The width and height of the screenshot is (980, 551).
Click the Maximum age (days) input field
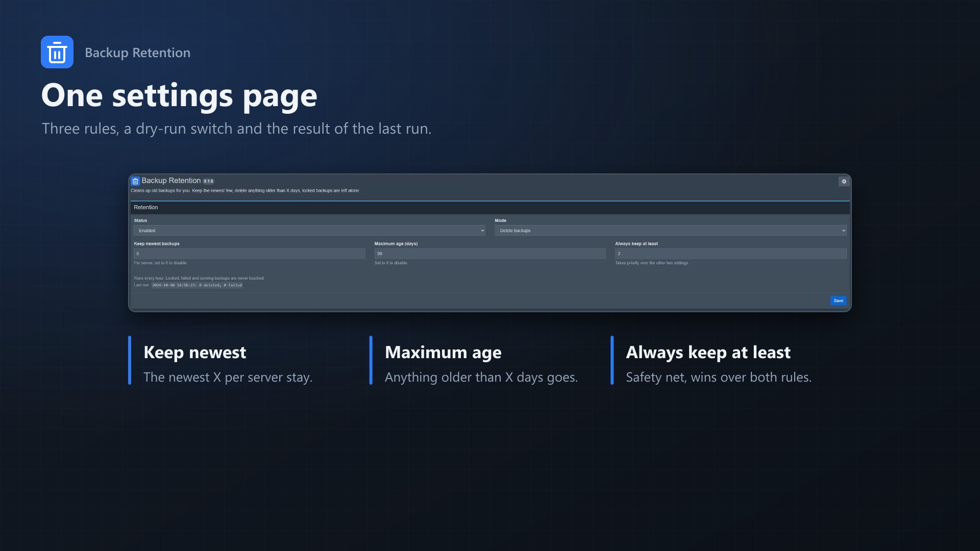490,254
